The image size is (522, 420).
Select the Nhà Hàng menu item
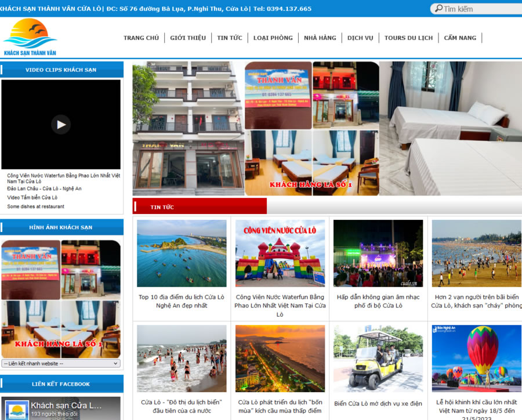point(320,38)
